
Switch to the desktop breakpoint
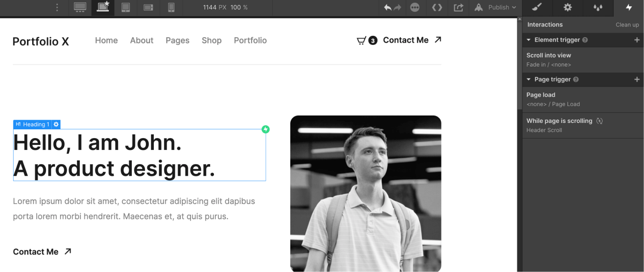tap(80, 7)
